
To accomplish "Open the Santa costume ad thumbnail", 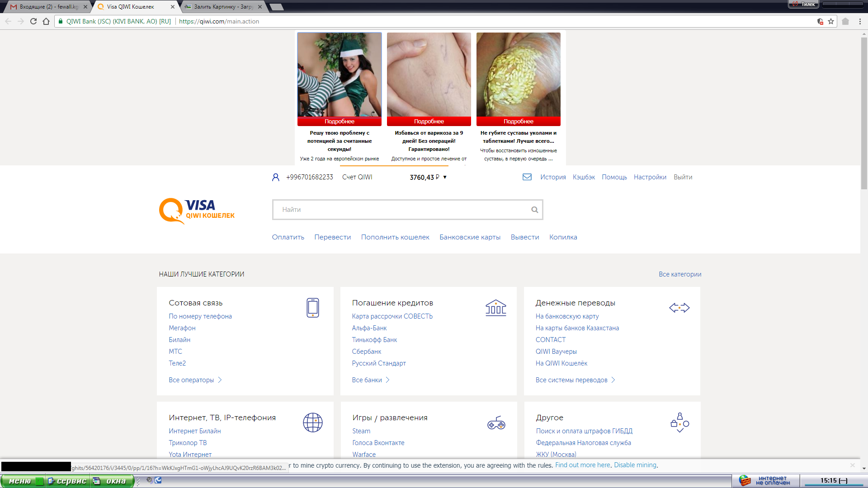I will pos(340,75).
